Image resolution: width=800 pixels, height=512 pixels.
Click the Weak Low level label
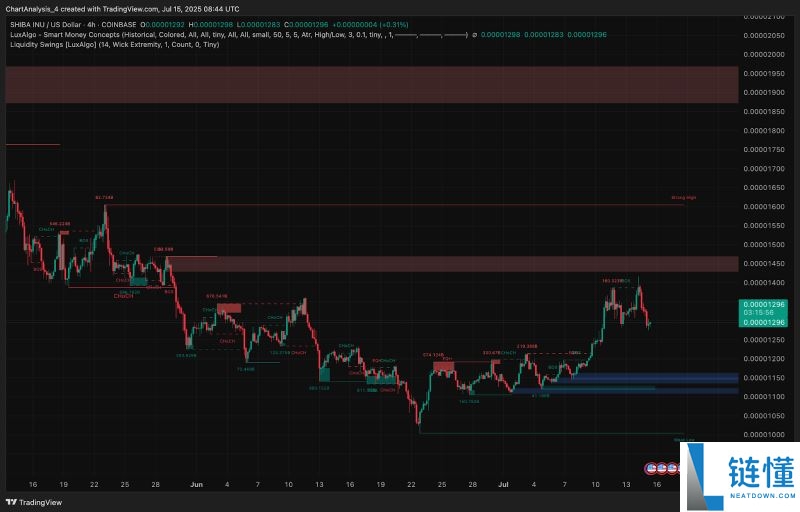pos(684,439)
